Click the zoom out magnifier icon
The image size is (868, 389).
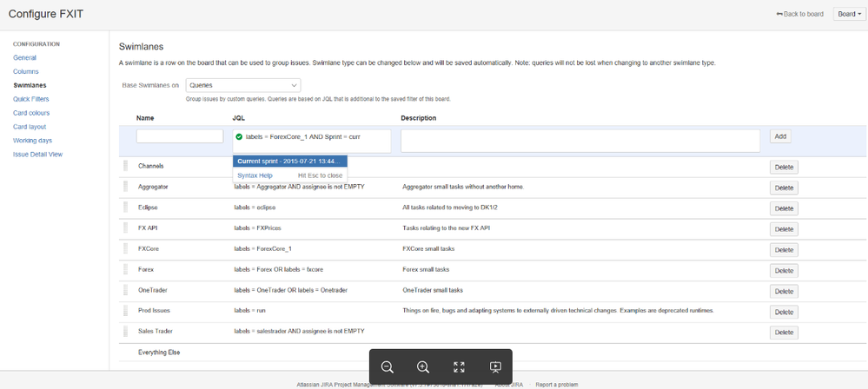click(x=388, y=367)
